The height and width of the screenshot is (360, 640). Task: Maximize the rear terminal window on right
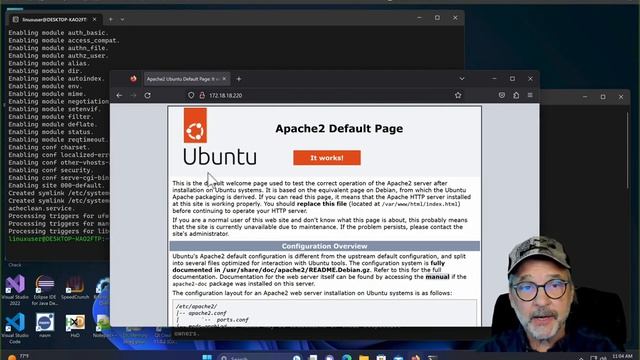(x=603, y=97)
